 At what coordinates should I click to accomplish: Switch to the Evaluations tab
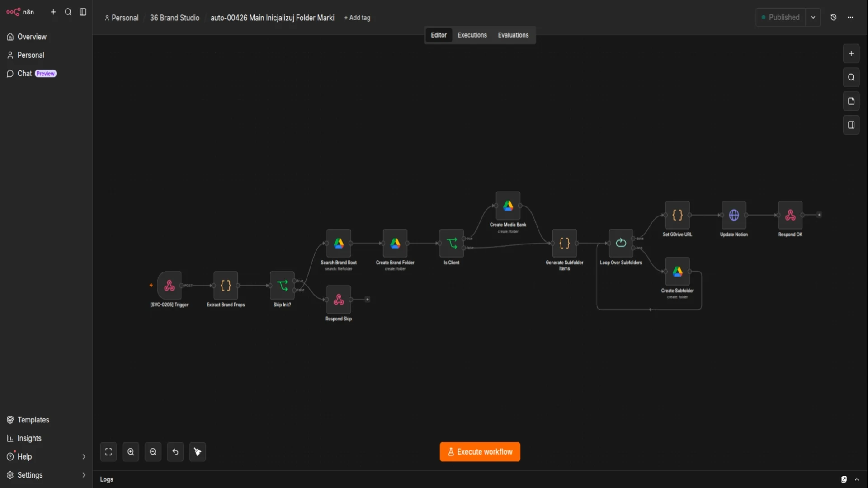[513, 35]
